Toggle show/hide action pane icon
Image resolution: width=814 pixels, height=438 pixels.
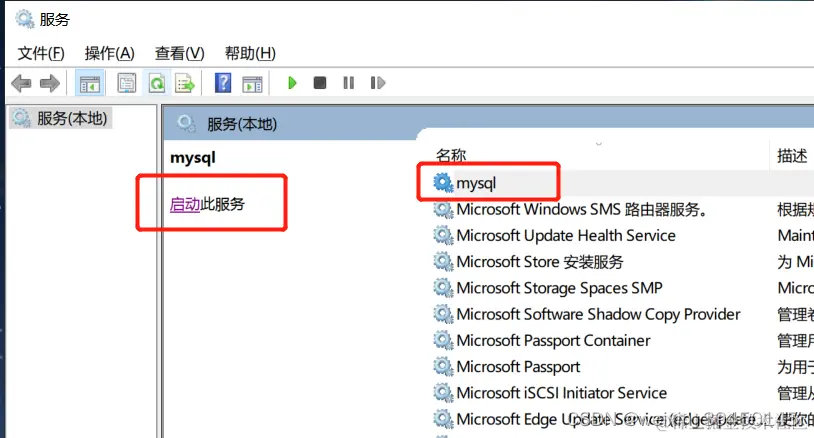[252, 84]
